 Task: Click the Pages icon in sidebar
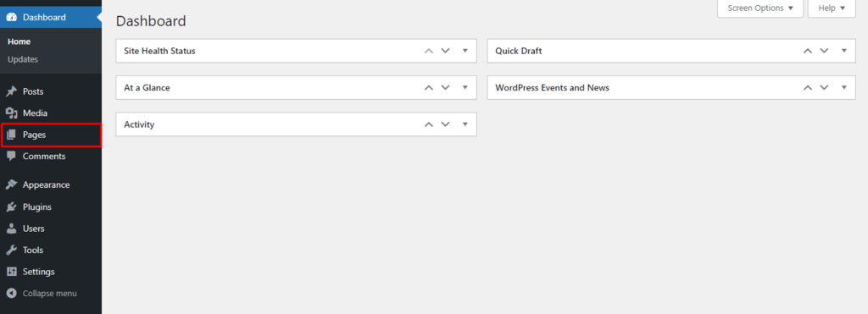point(12,135)
